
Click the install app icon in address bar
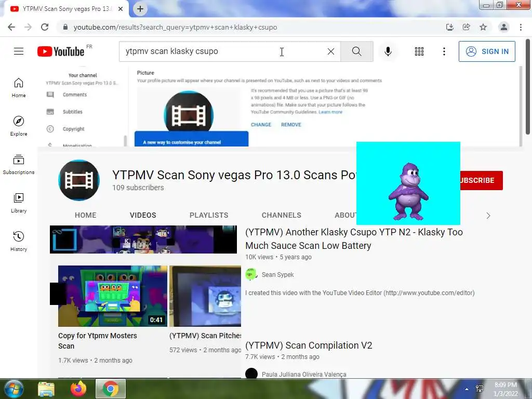coord(449,27)
